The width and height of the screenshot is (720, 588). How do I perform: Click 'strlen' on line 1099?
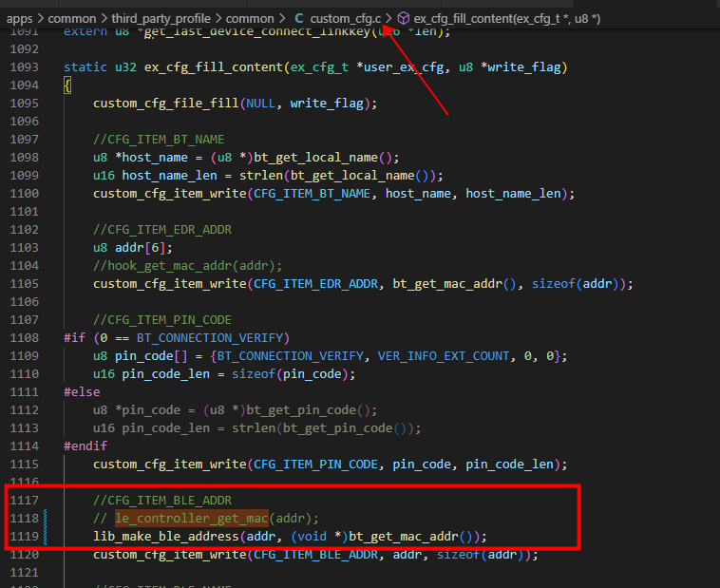pos(261,176)
